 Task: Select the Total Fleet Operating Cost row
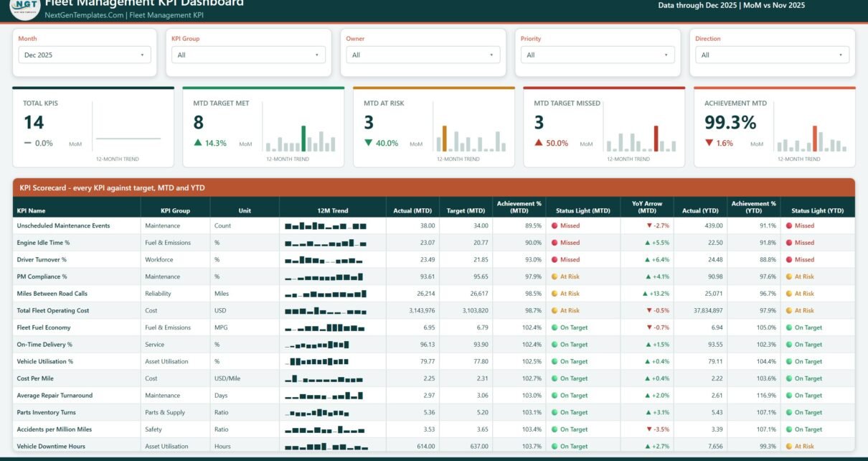(x=434, y=311)
